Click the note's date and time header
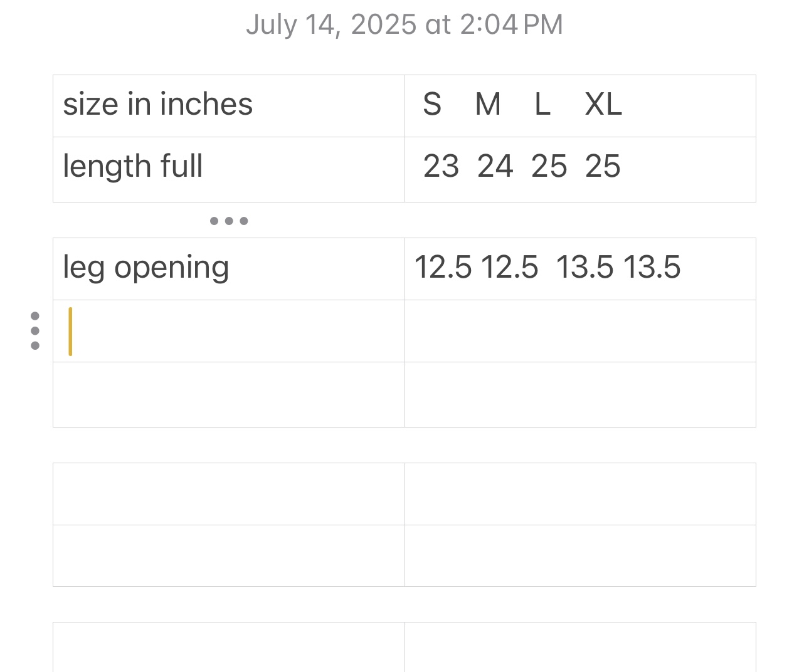The image size is (809, 672). 404,25
